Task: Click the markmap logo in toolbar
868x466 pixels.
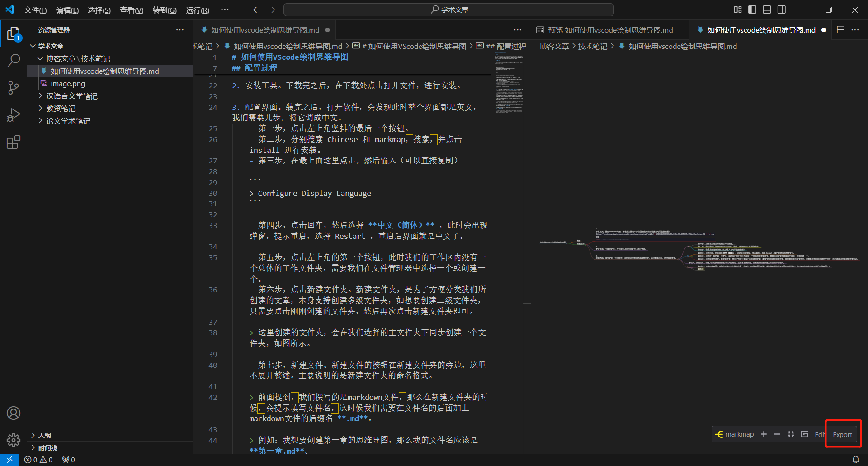Action: click(x=734, y=434)
